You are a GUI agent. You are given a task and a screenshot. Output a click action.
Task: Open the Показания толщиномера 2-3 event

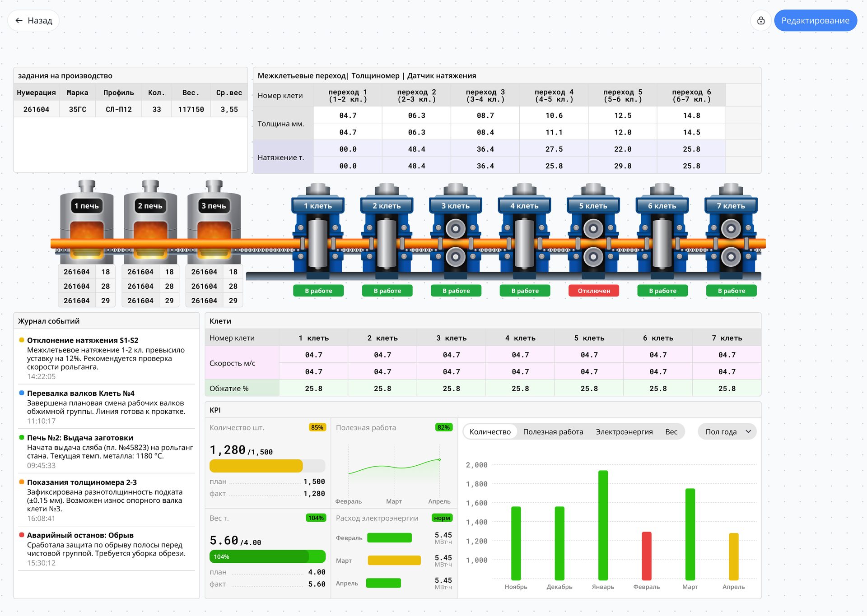tap(107, 500)
